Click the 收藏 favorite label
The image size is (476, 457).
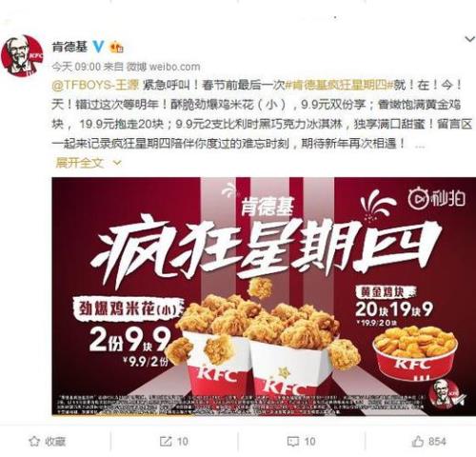(x=55, y=442)
